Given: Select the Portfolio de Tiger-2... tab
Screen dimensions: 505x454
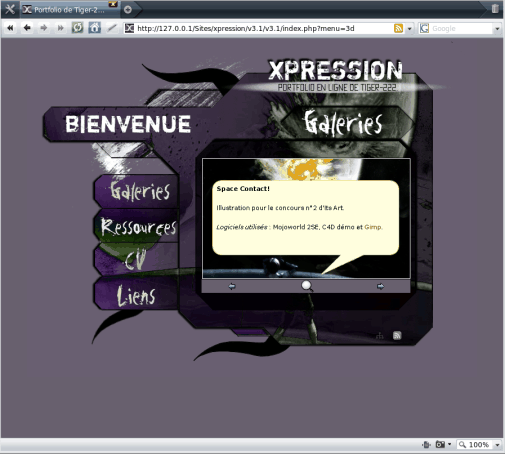Looking at the screenshot, I should click(x=69, y=10).
